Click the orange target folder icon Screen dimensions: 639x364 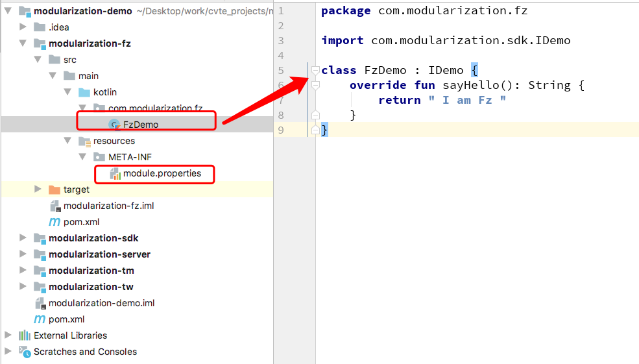click(x=54, y=189)
